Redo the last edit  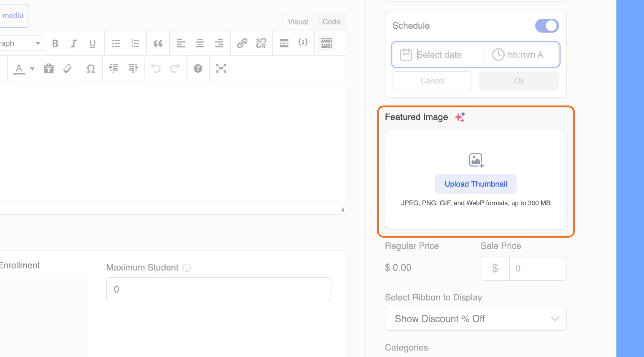click(x=175, y=68)
